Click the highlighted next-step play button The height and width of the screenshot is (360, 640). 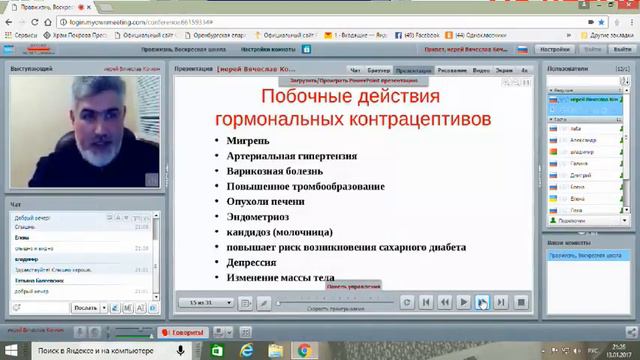[482, 302]
